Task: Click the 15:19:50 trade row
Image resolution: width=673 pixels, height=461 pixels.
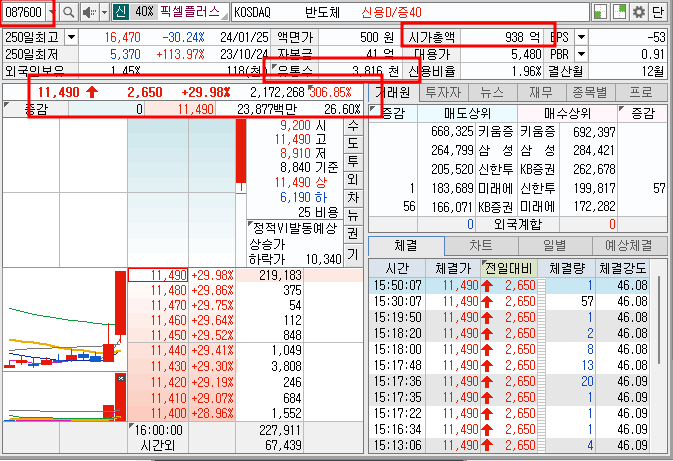Action: pos(509,317)
